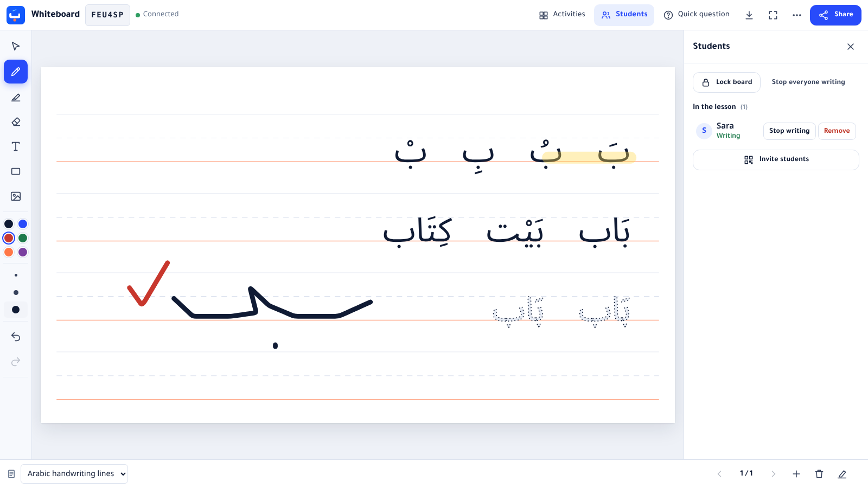The width and height of the screenshot is (868, 488).
Task: Enter fullscreen mode
Action: click(x=773, y=15)
